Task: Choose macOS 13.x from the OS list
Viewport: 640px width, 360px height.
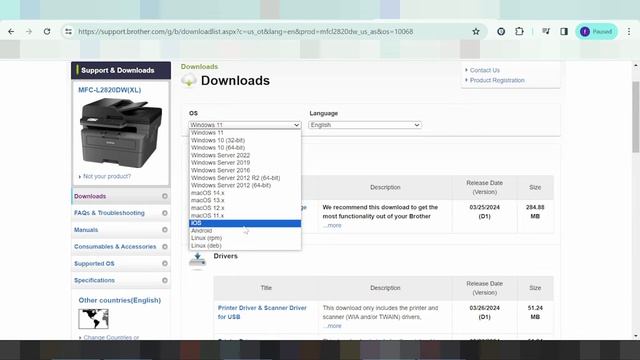Action: tap(245, 200)
